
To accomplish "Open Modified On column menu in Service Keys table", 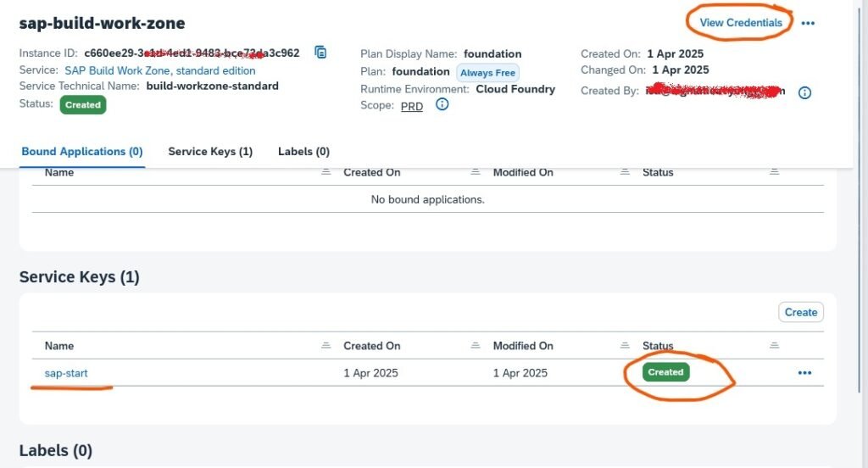I will (625, 346).
